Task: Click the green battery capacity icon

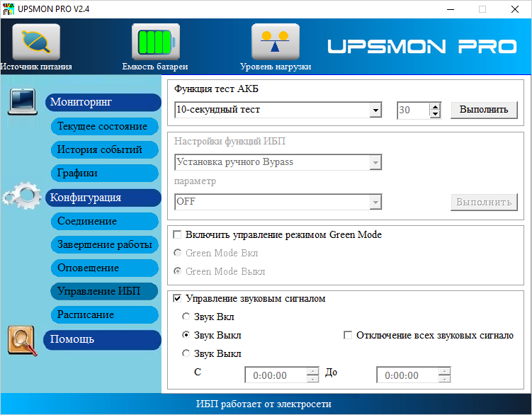Action: (x=156, y=42)
